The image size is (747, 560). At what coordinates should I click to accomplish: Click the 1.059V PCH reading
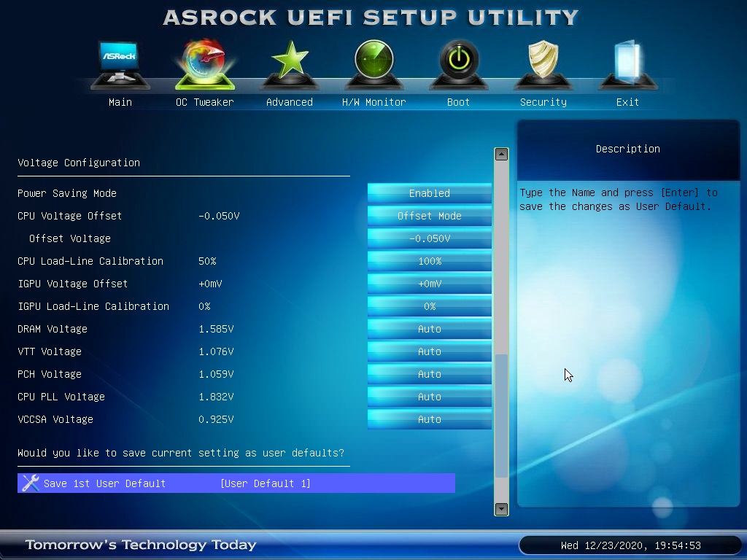(216, 374)
